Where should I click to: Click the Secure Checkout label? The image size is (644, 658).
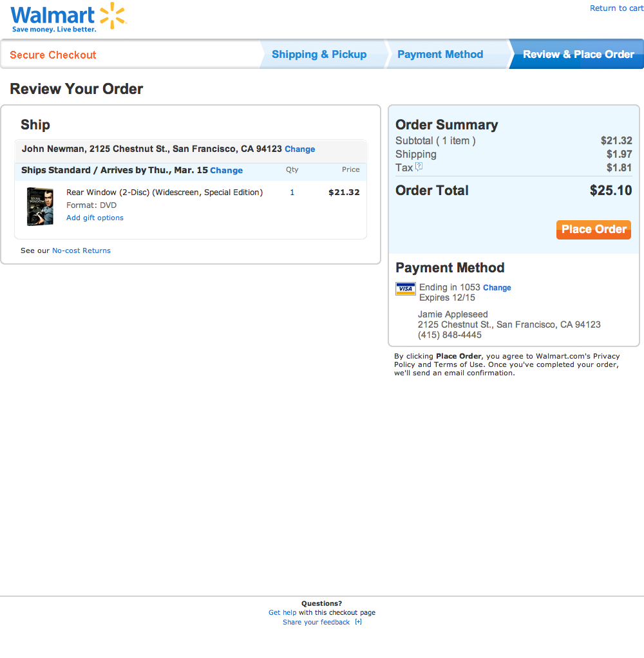(52, 54)
